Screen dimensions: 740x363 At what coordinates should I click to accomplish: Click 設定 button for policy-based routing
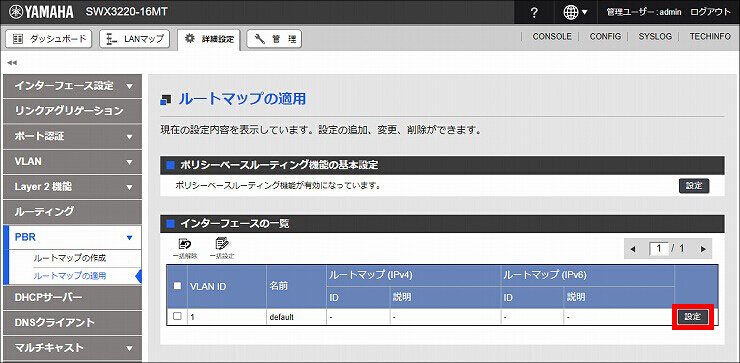pos(694,186)
